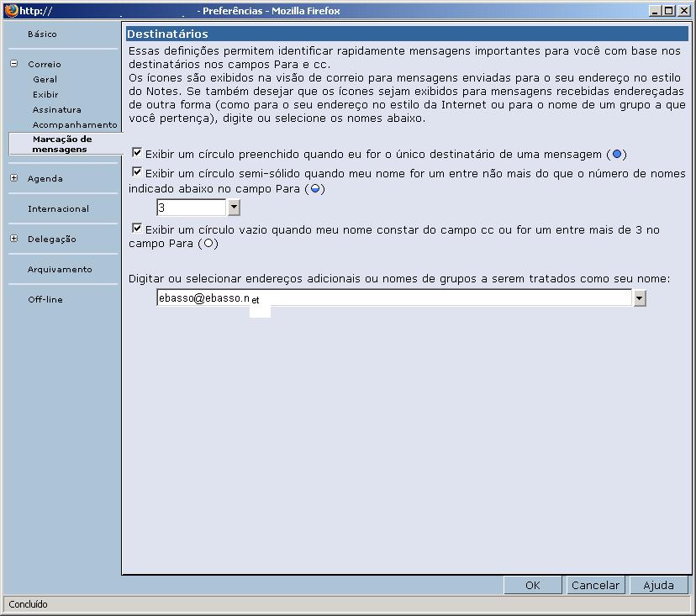Viewport: 696px width, 616px height.
Task: Click the Concluído status bar text
Action: tap(28, 604)
